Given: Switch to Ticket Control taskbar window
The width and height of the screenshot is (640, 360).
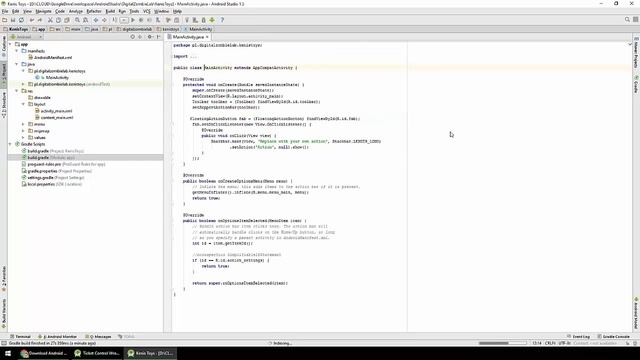Looking at the screenshot, I should [x=97, y=353].
